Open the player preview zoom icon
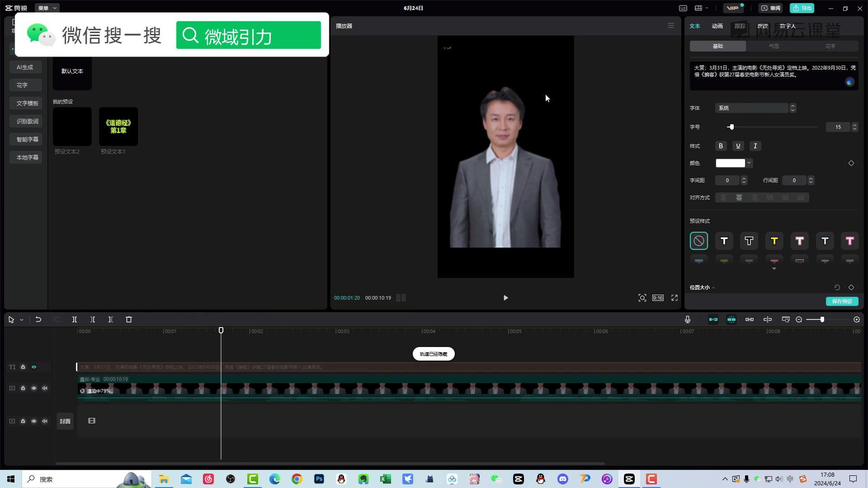The height and width of the screenshot is (488, 868). click(x=642, y=298)
